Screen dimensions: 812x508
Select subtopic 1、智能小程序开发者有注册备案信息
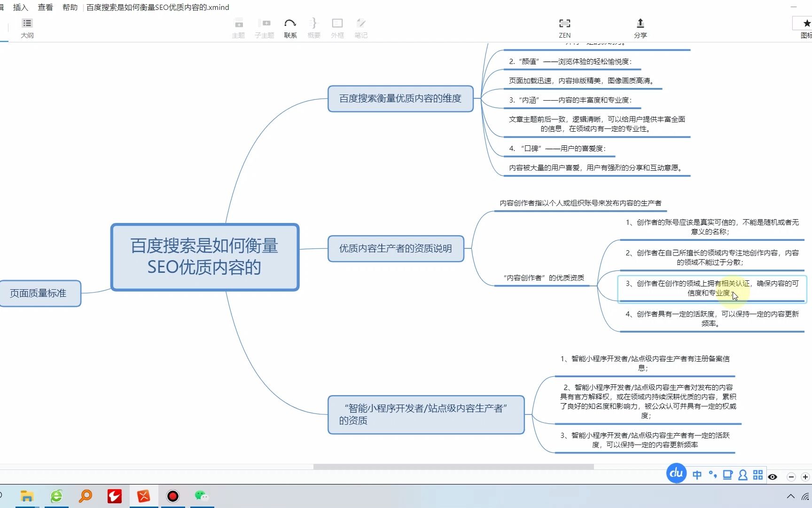[645, 363]
